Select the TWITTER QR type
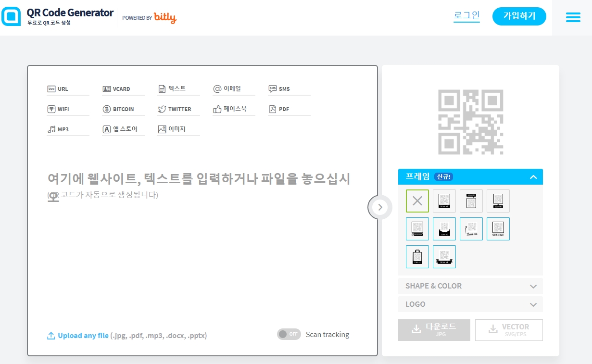 pyautogui.click(x=178, y=109)
